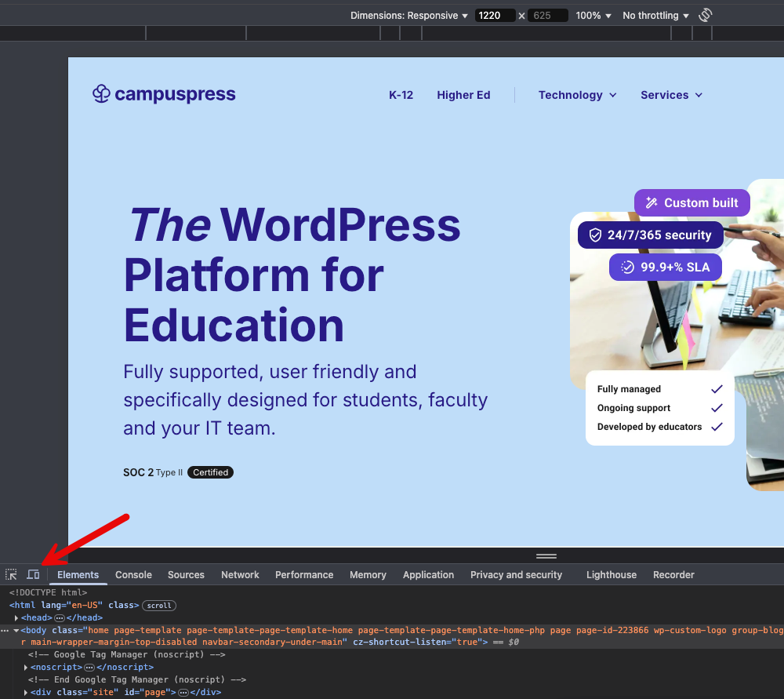Click the "Ongoing support" checklist item
This screenshot has width=784, height=699.
[x=660, y=408]
